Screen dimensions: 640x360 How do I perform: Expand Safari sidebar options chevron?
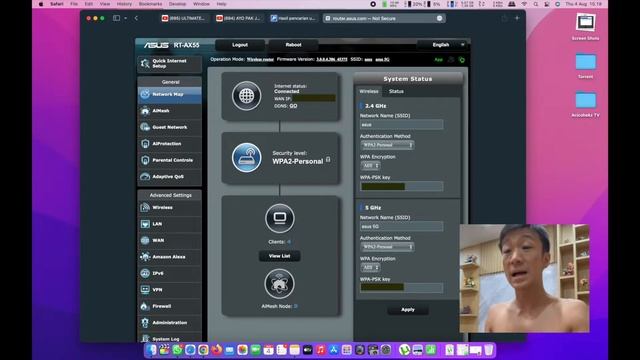pyautogui.click(x=125, y=18)
